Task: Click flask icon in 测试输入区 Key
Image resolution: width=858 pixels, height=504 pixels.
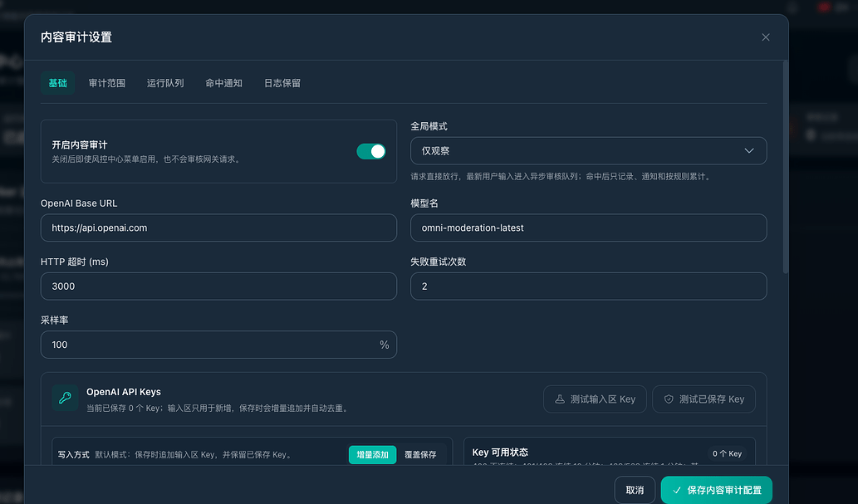Action: 560,399
